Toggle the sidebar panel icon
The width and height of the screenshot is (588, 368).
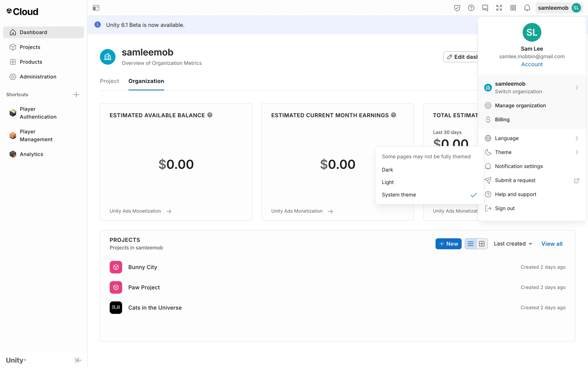(x=96, y=8)
